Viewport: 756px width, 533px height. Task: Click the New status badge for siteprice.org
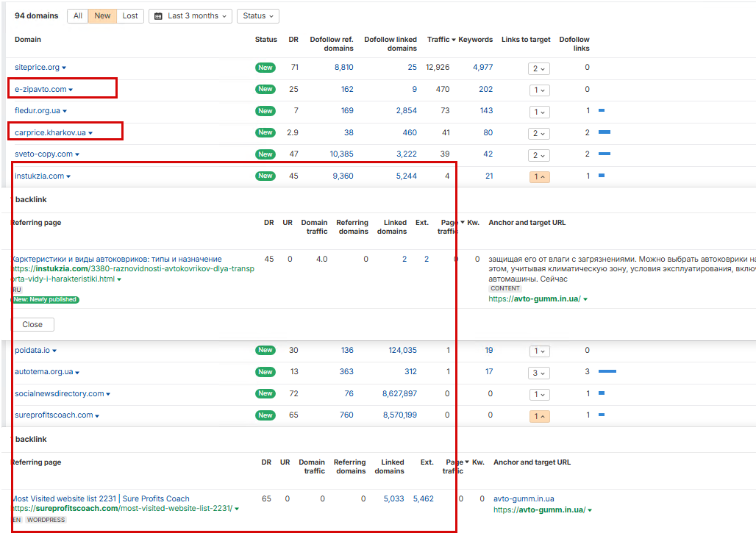[x=265, y=68]
